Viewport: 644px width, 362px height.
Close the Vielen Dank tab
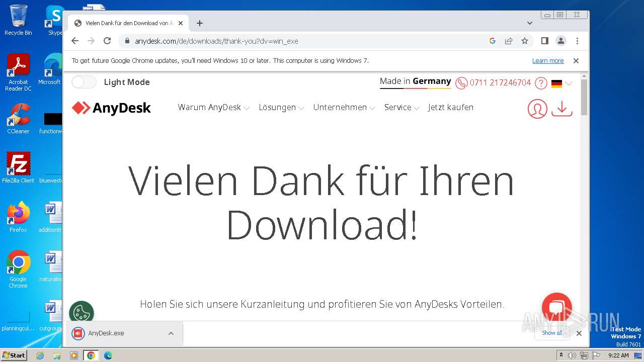(181, 23)
